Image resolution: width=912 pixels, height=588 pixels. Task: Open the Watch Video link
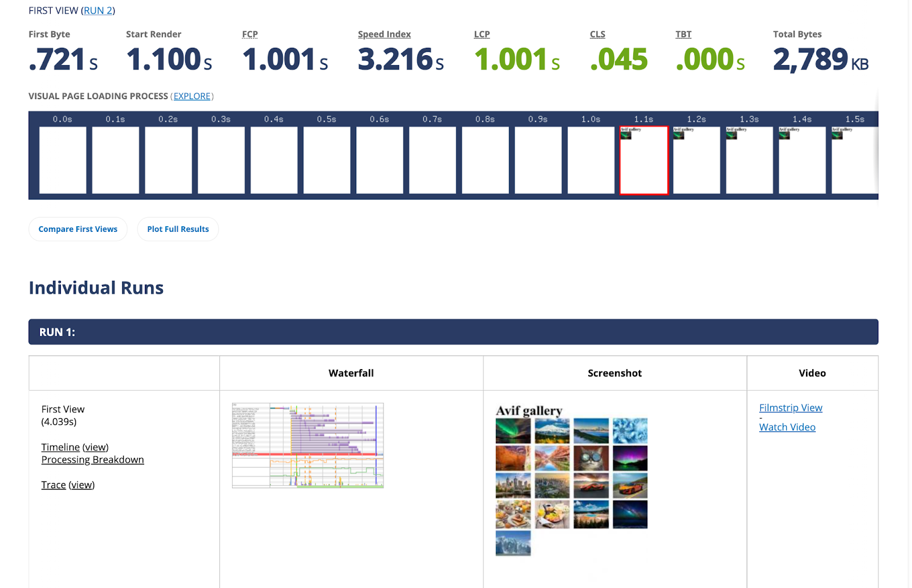click(787, 427)
